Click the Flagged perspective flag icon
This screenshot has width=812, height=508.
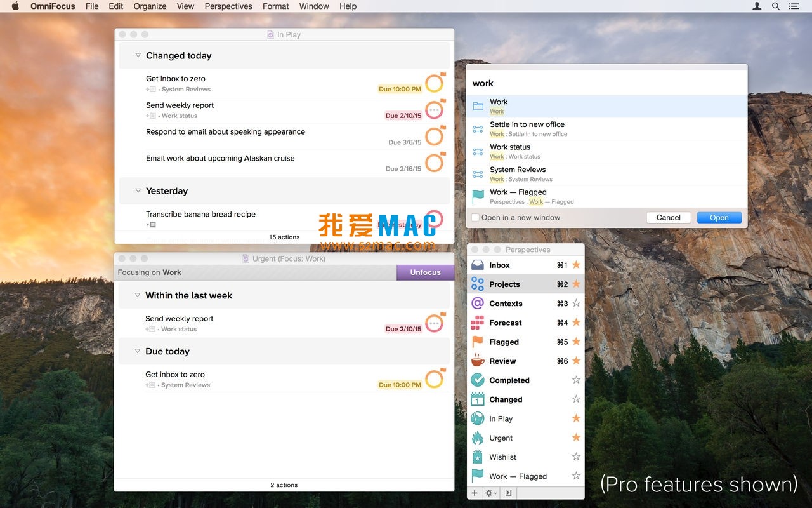click(x=478, y=342)
